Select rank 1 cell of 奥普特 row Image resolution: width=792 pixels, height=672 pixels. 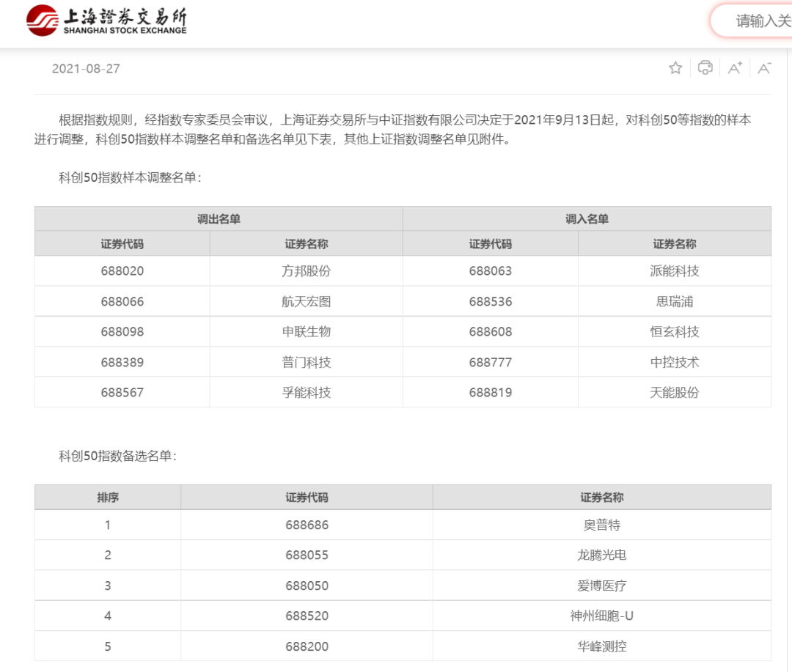(x=108, y=525)
